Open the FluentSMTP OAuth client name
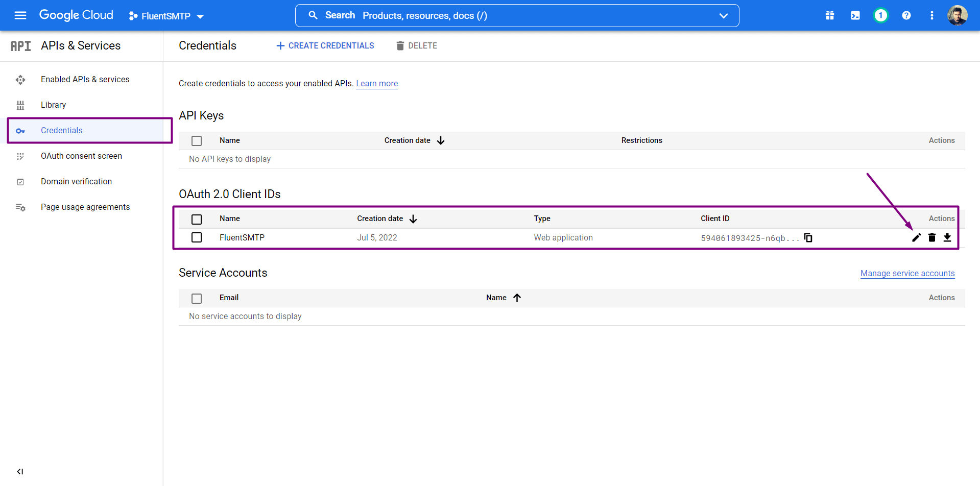This screenshot has height=486, width=980. coord(242,237)
